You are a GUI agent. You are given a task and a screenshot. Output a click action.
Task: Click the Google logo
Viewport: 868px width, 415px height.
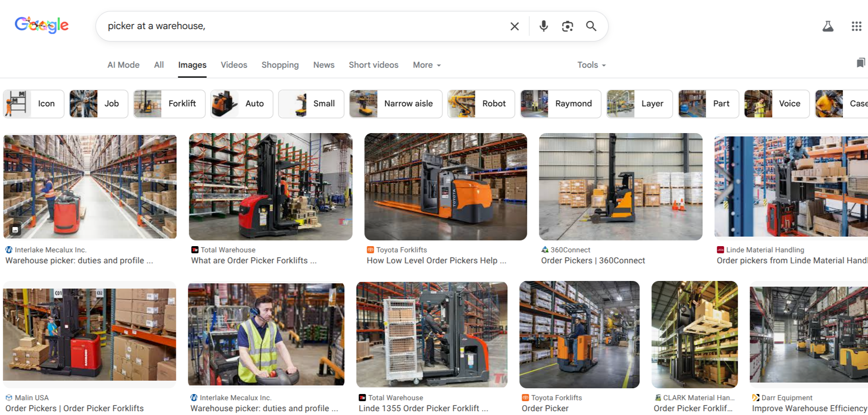(x=41, y=25)
